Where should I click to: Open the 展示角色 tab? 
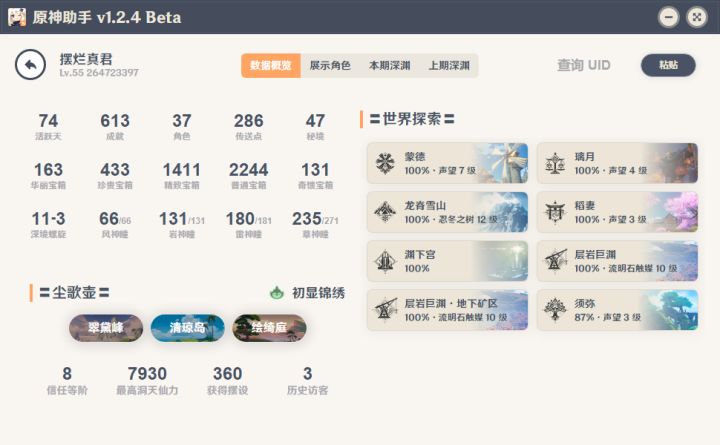[330, 66]
